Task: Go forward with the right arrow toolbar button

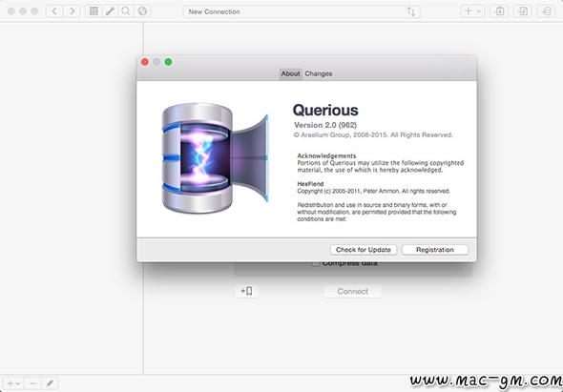Action: click(x=72, y=11)
